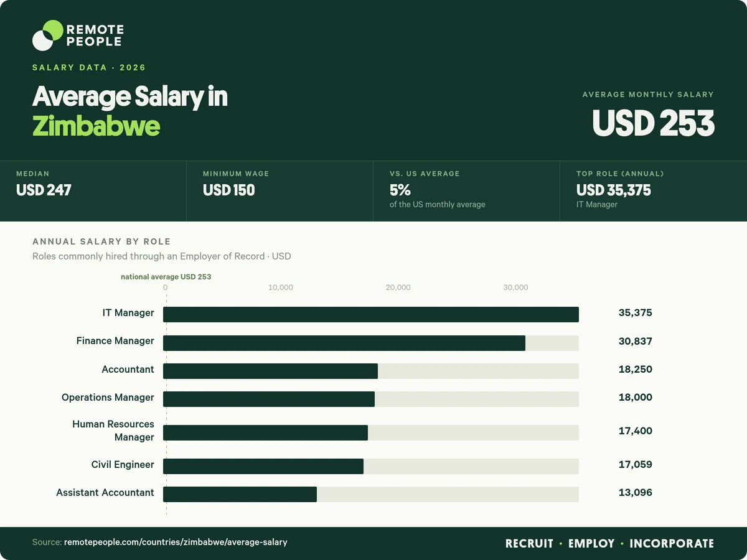747x560 pixels.
Task: Click the 'Human Resources Manager' row label
Action: click(x=113, y=431)
